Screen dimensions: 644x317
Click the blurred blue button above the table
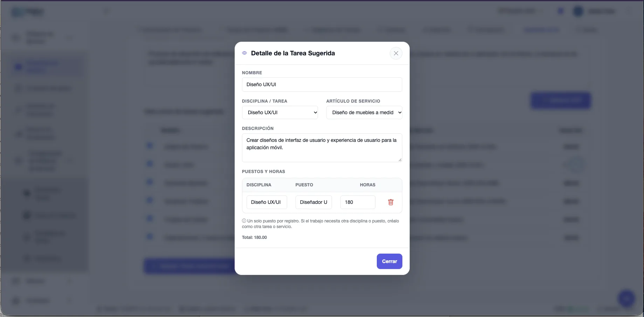click(561, 101)
